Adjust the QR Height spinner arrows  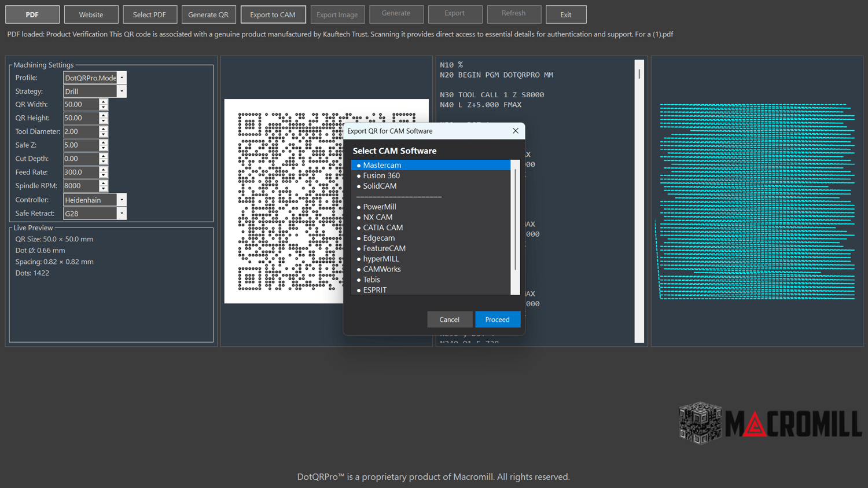(104, 118)
